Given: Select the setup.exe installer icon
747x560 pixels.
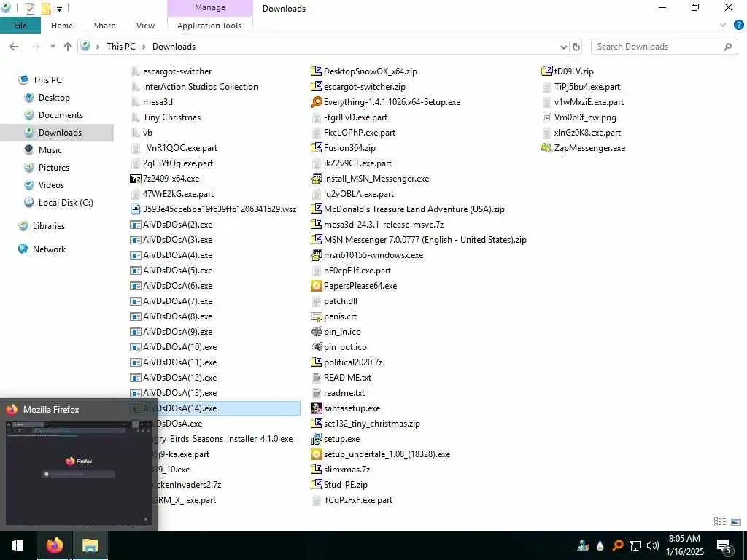Looking at the screenshot, I should (317, 439).
